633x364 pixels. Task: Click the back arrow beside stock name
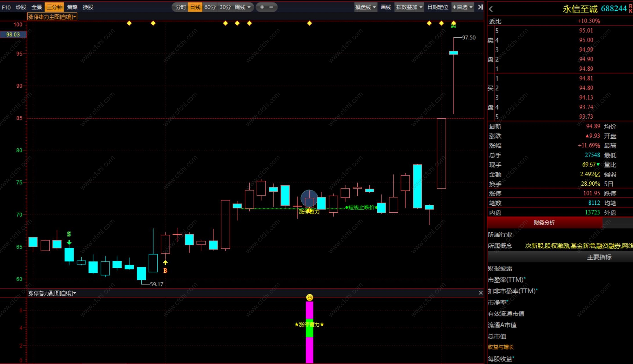491,9
